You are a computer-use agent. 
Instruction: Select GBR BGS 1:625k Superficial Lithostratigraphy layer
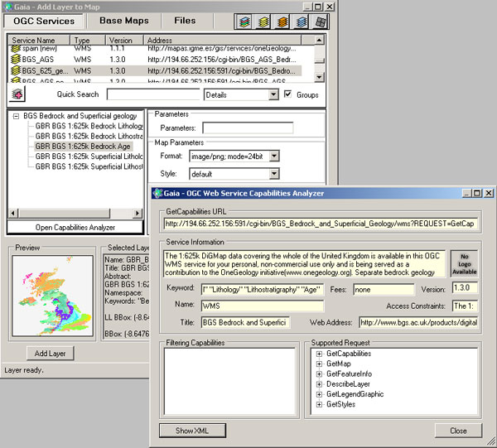(x=89, y=166)
